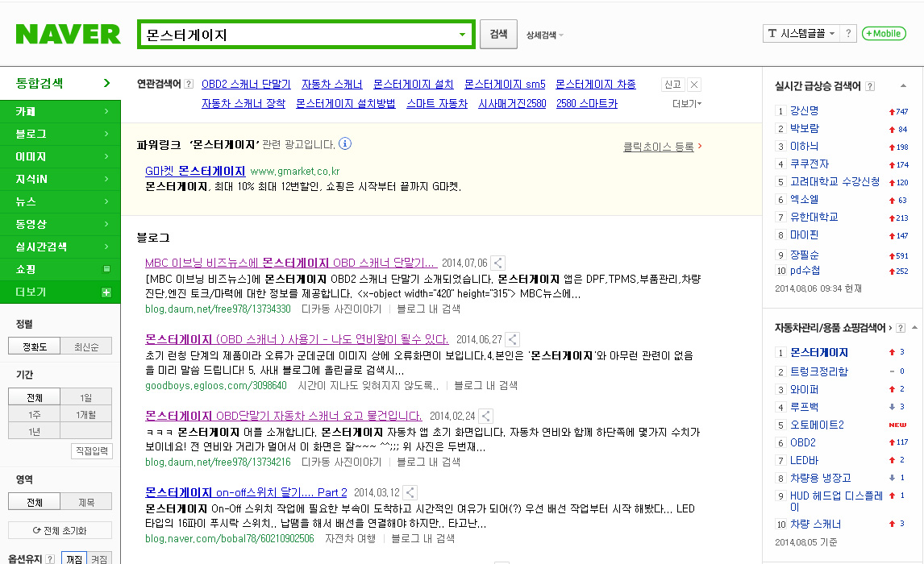Set period filter to 1개월
924x564 pixels.
[x=86, y=414]
